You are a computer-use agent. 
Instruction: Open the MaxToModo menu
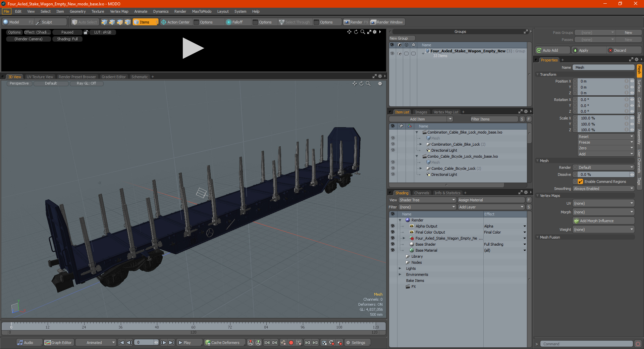point(202,11)
